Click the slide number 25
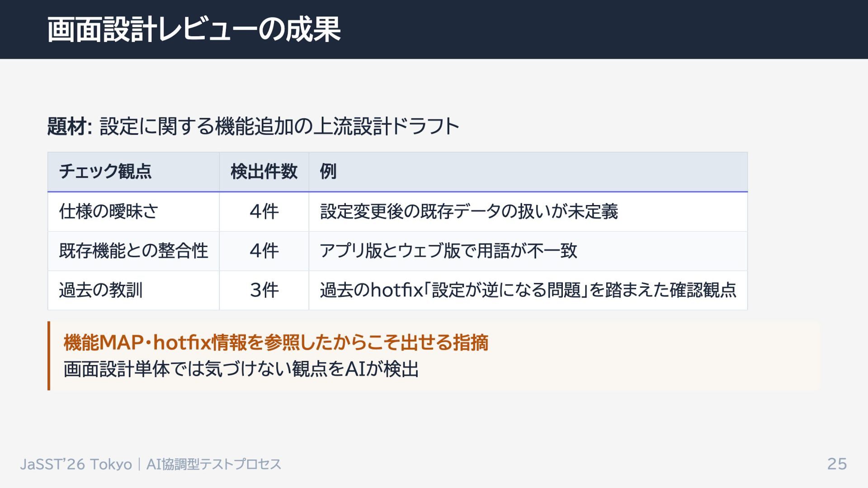The width and height of the screenshot is (868, 488). 836,464
